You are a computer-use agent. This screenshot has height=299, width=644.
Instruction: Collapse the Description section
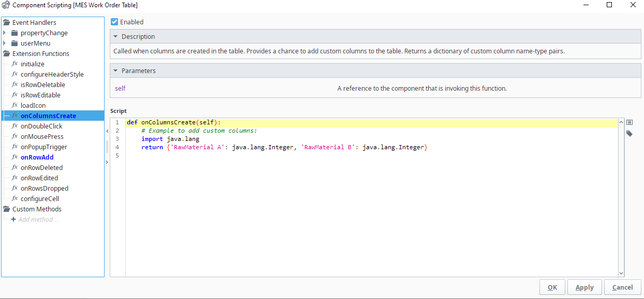pos(115,37)
